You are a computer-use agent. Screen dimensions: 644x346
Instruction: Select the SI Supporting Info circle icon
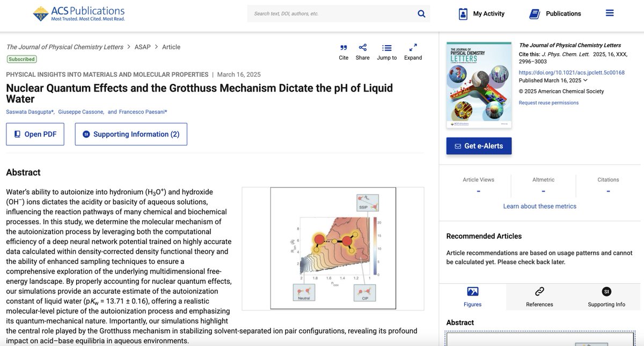606,291
